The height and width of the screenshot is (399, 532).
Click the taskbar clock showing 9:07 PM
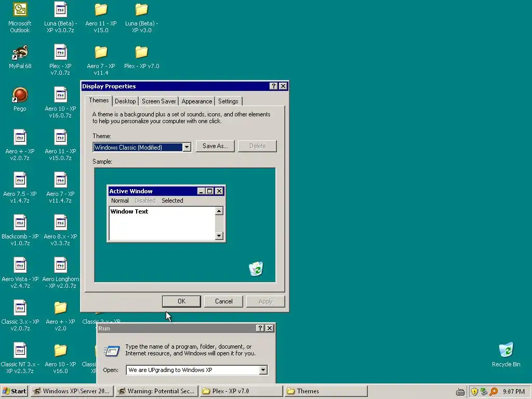(x=514, y=392)
